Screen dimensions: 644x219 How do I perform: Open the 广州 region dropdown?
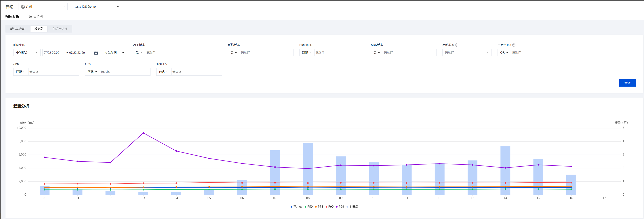pos(43,7)
